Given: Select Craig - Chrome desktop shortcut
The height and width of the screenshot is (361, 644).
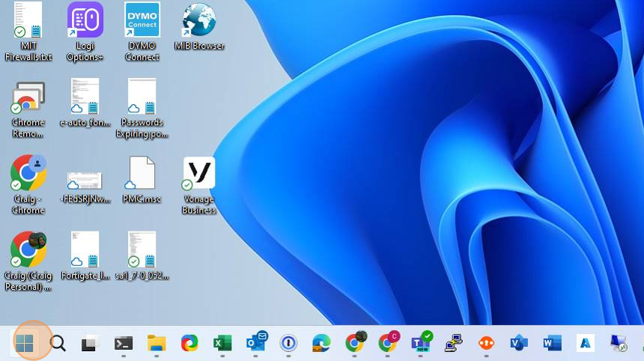Looking at the screenshot, I should [x=28, y=185].
